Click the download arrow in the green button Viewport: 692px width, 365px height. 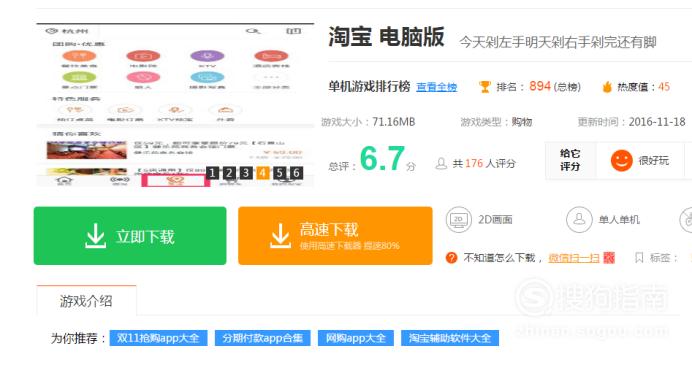pyautogui.click(x=95, y=235)
